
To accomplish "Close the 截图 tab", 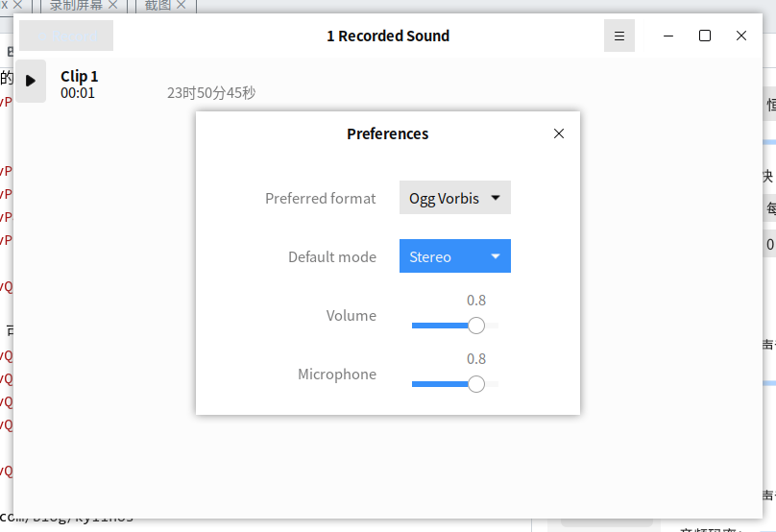I will 182,5.
